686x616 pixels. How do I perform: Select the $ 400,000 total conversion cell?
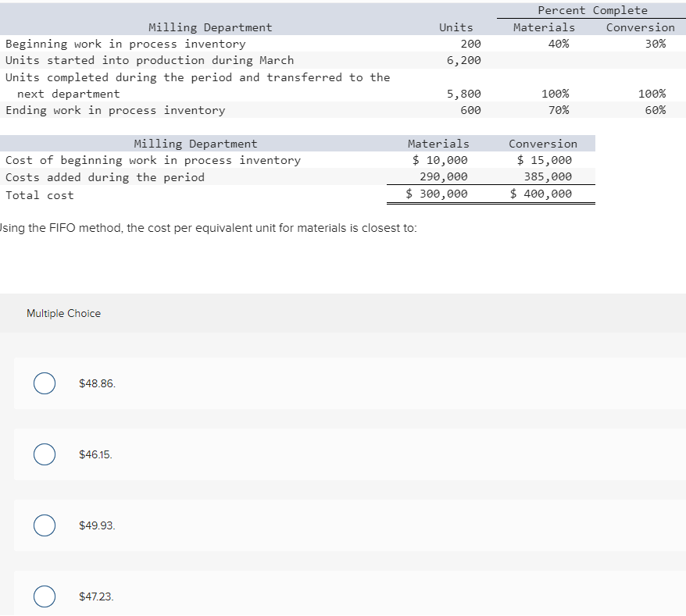point(541,193)
